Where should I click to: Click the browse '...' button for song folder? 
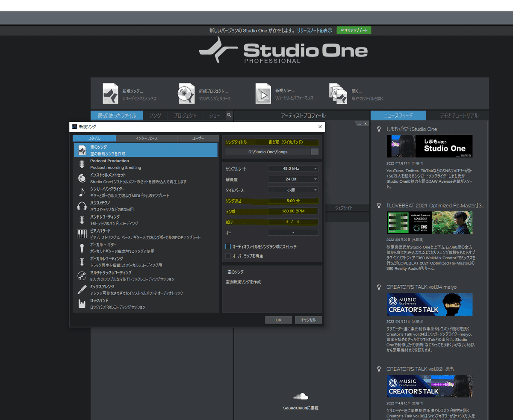tap(315, 152)
